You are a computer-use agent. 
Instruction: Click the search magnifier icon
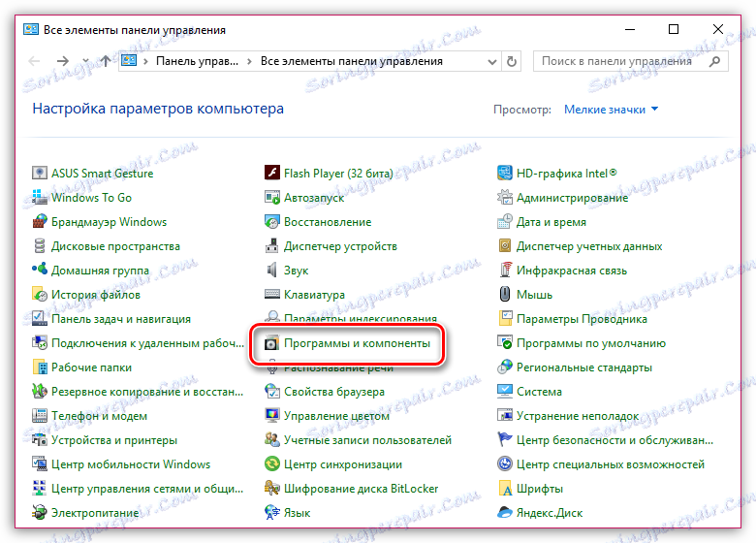[715, 61]
